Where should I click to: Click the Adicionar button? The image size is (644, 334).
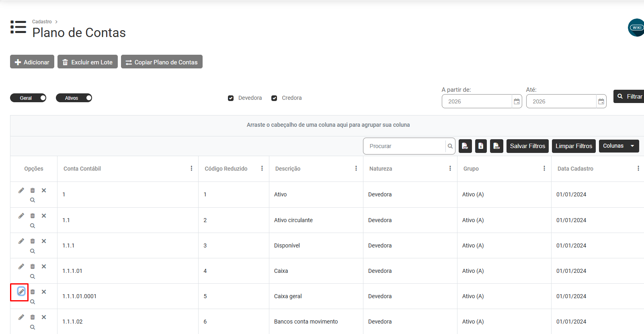[x=32, y=62]
